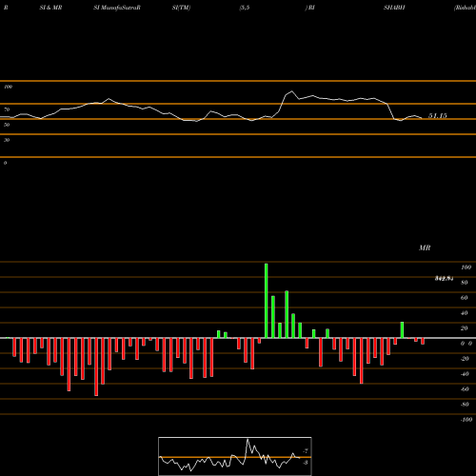
Task: Click the 'SHABH' header text
Action: click(x=394, y=8)
